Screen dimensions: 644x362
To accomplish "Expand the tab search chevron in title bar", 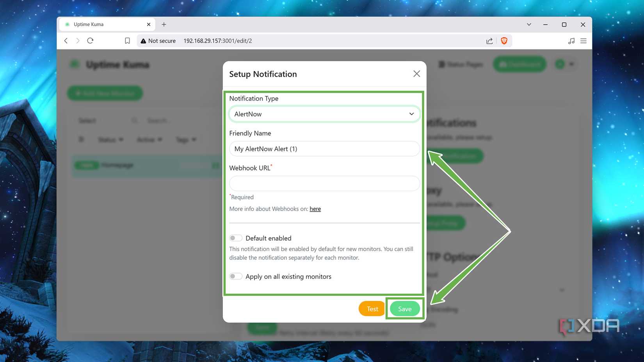I will tap(529, 24).
